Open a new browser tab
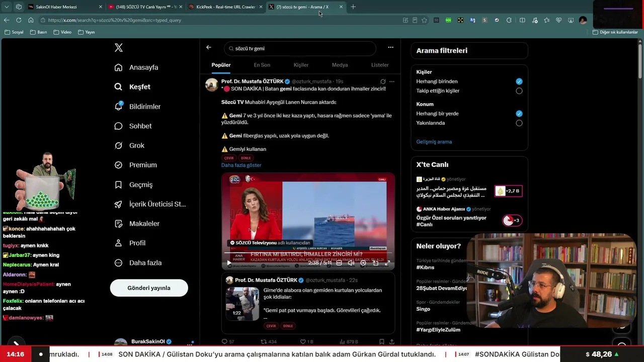The image size is (644, 362). 353,7
